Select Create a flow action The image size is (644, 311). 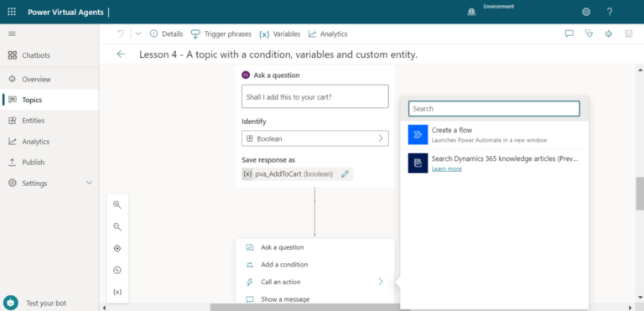(495, 135)
